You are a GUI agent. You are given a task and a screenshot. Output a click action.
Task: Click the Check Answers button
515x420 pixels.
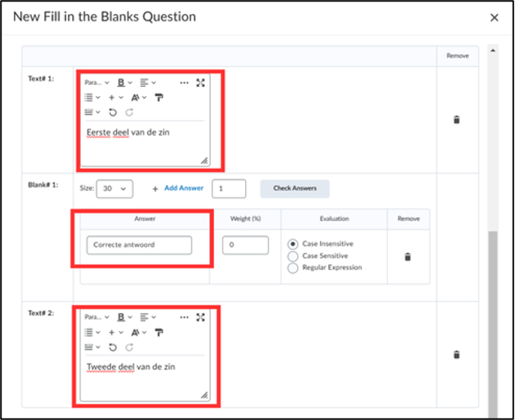(x=295, y=188)
